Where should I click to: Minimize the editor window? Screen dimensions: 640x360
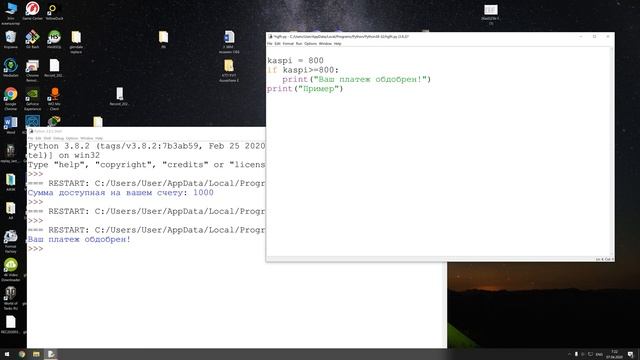tap(581, 36)
